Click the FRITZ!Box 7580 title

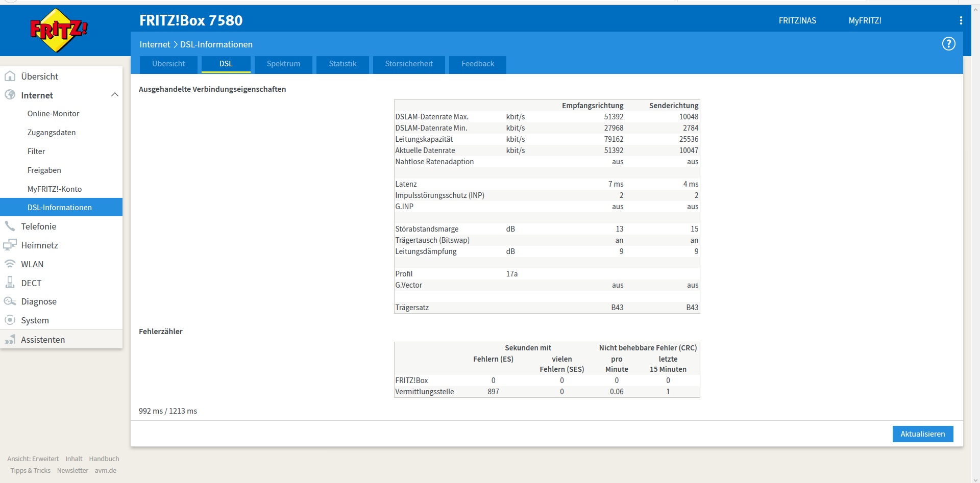click(x=191, y=20)
